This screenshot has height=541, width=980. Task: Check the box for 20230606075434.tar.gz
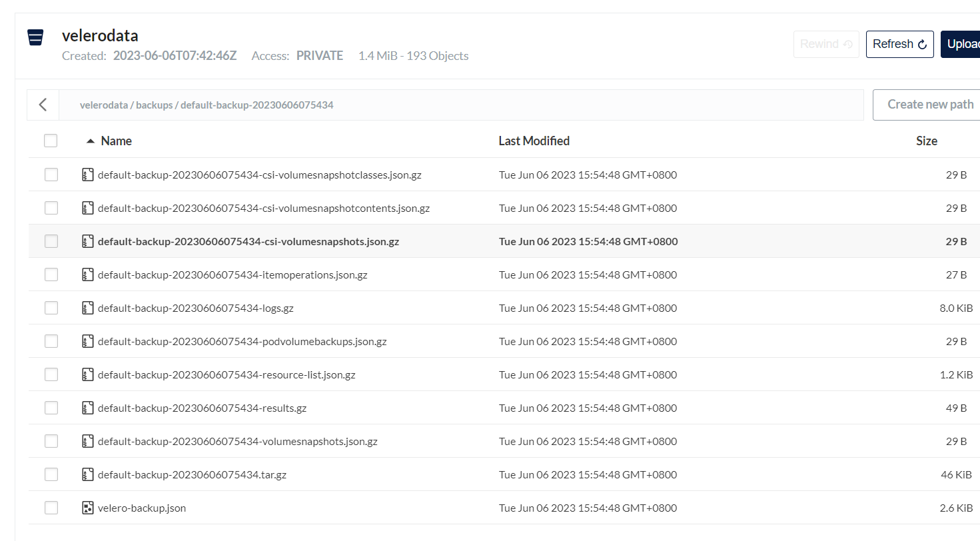pos(51,475)
